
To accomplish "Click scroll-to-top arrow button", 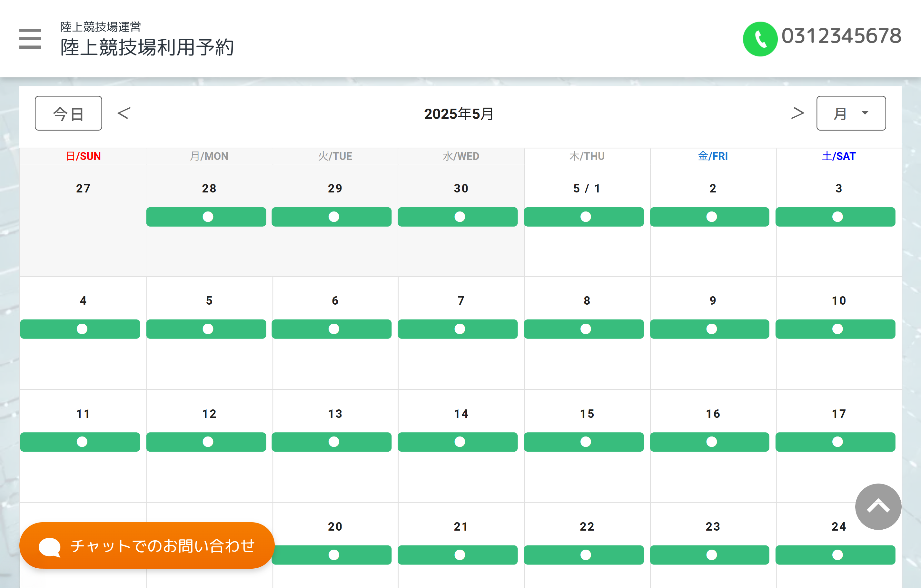I will pos(878,506).
